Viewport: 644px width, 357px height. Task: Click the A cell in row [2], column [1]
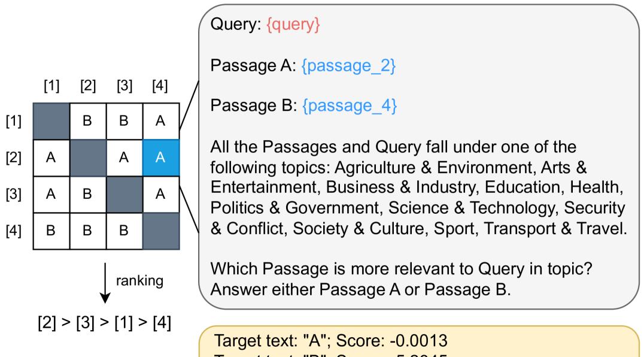(x=51, y=158)
